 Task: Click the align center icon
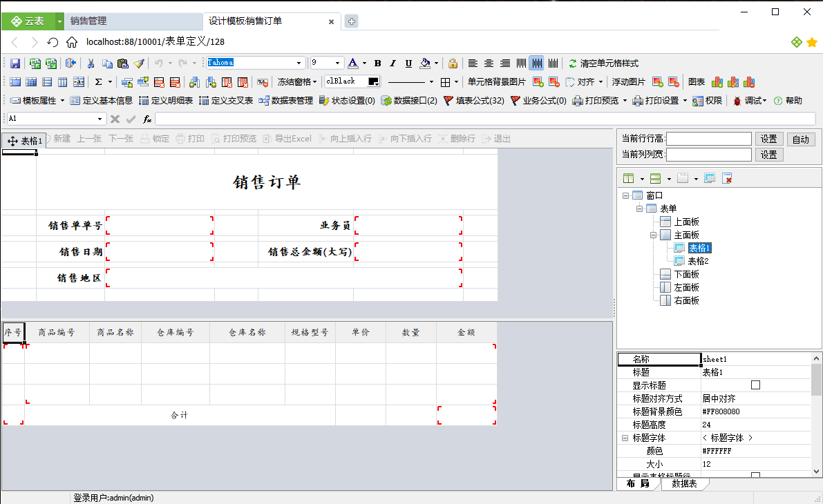point(489,64)
